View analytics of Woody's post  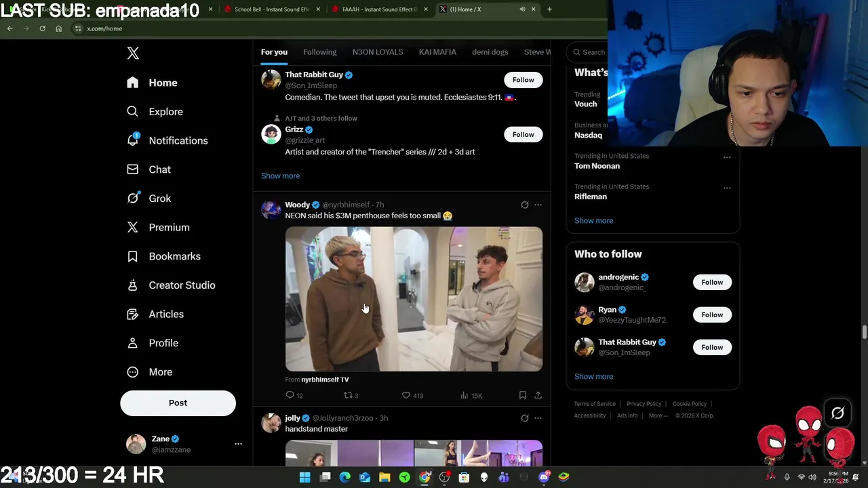click(471, 395)
